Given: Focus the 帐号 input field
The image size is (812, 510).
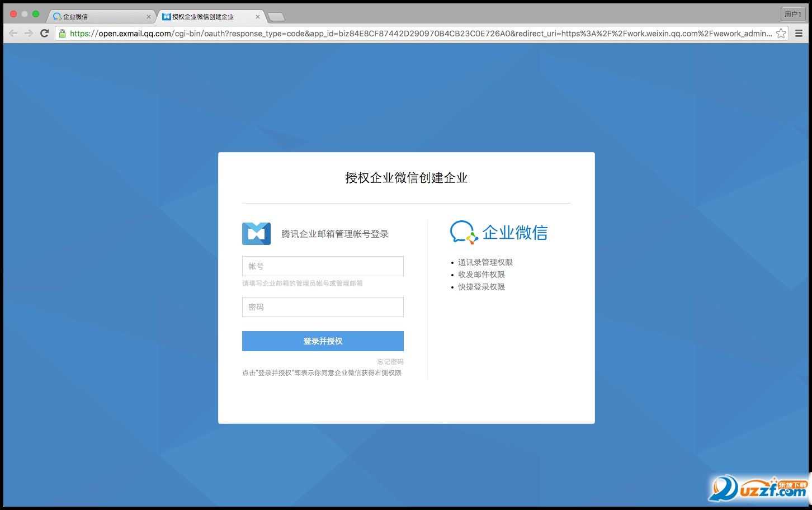Looking at the screenshot, I should tap(323, 266).
